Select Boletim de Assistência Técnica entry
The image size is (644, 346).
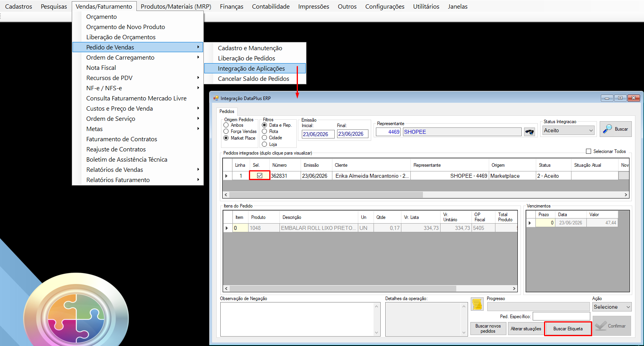[x=138, y=159]
